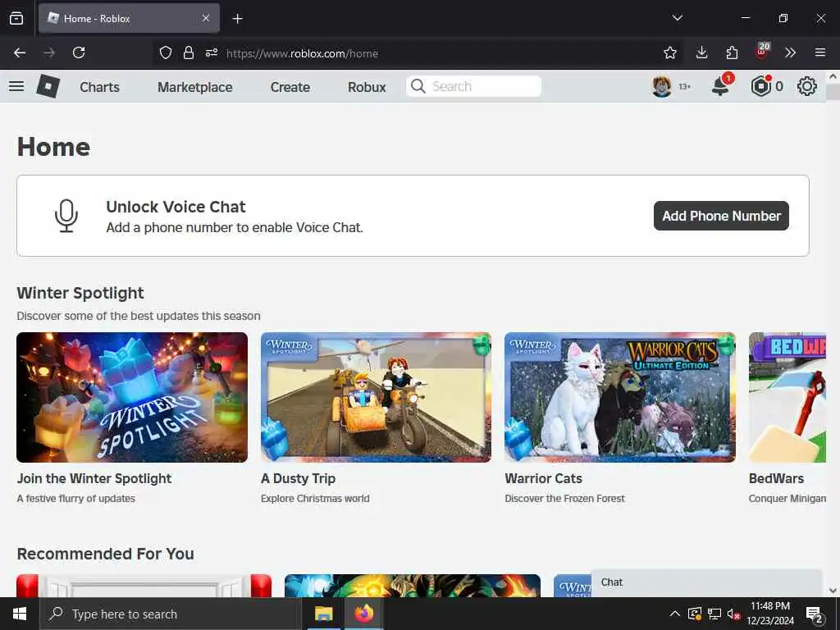Screen dimensions: 840x630
Task: Open the taskbar clock and date
Action: click(x=769, y=614)
